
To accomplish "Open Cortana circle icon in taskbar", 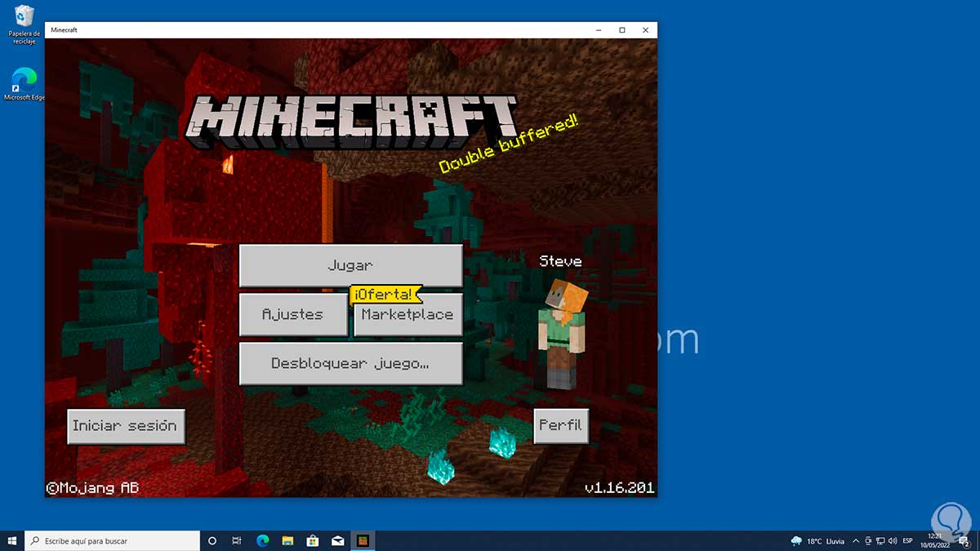I will [212, 540].
